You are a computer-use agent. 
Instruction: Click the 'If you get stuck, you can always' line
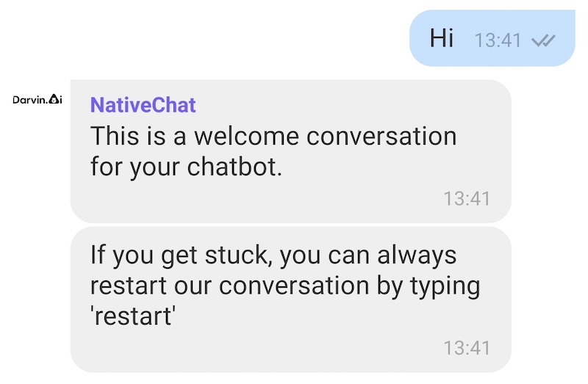(273, 256)
